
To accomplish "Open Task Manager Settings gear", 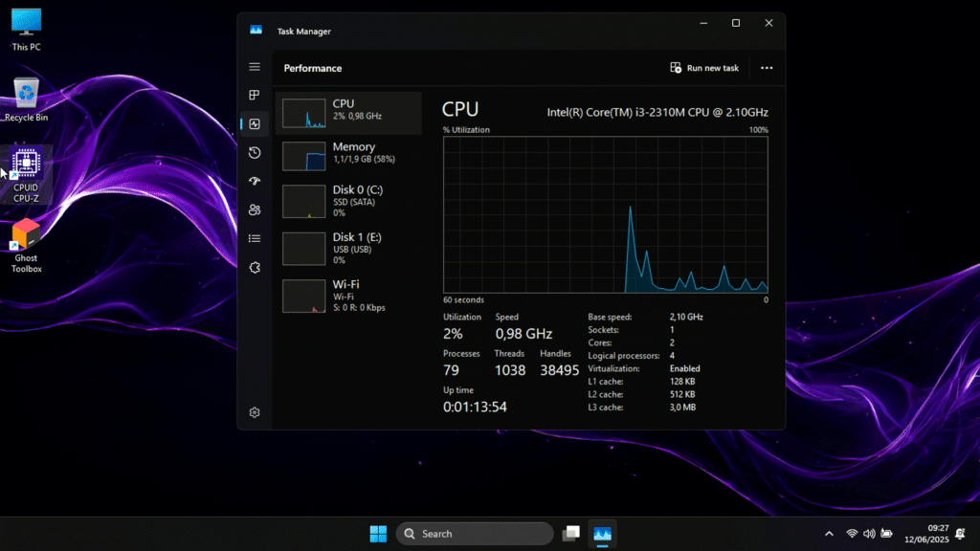I will [255, 412].
